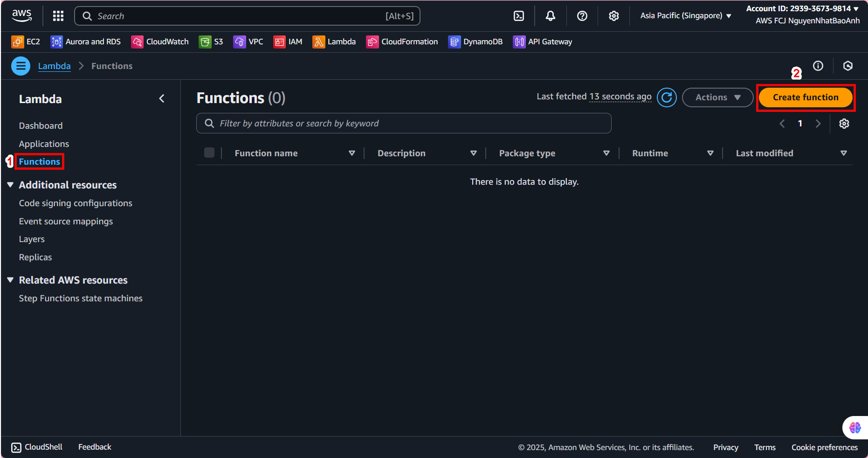This screenshot has width=868, height=458.
Task: Open Dashboard in the Lambda sidebar
Action: tap(41, 126)
